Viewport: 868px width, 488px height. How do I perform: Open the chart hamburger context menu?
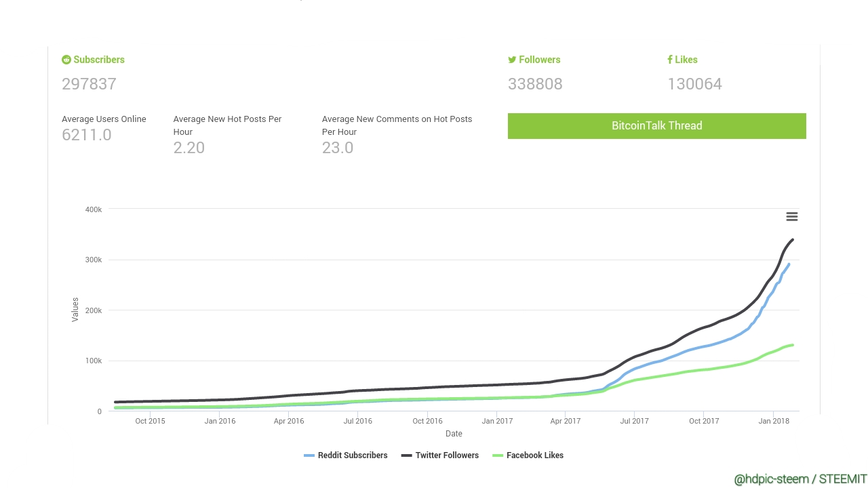point(791,217)
